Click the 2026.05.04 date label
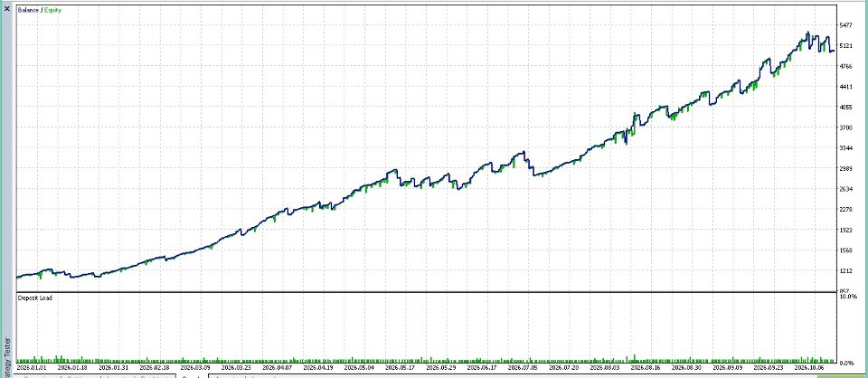Image resolution: width=868 pixels, height=378 pixels. [359, 367]
